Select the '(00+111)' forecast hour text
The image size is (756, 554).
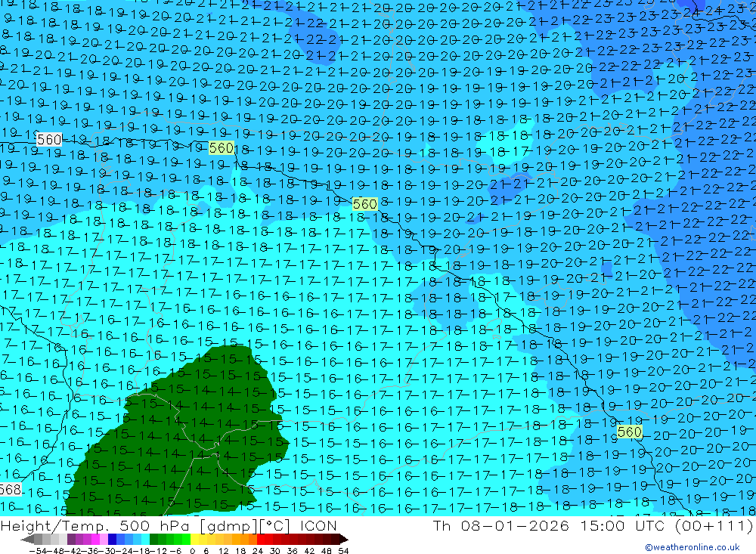(x=714, y=525)
